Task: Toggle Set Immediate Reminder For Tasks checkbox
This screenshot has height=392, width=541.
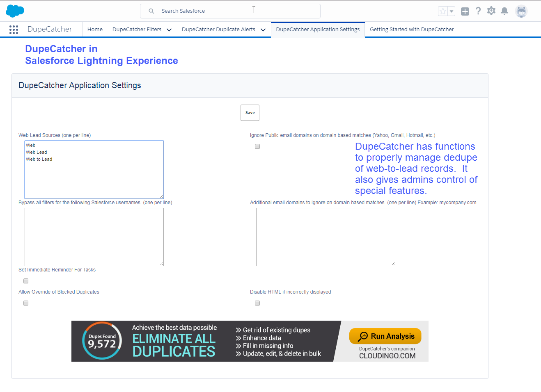Action: coord(26,281)
